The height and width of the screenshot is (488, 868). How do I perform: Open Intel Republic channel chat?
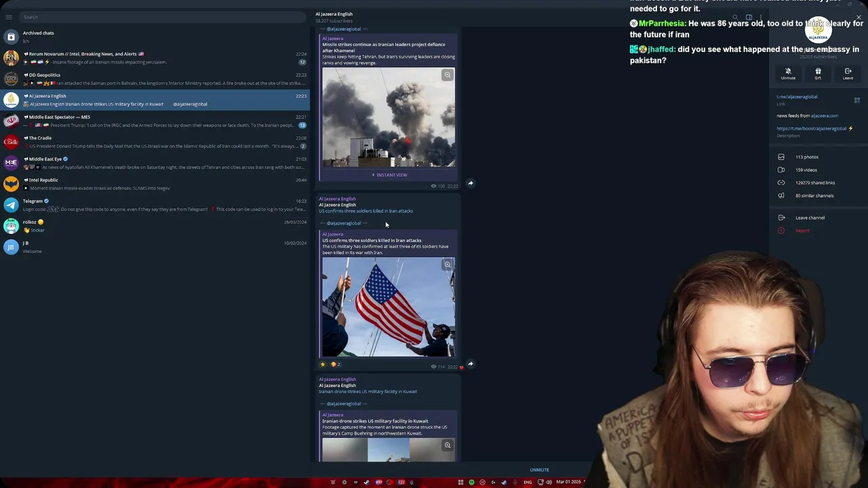tap(155, 184)
